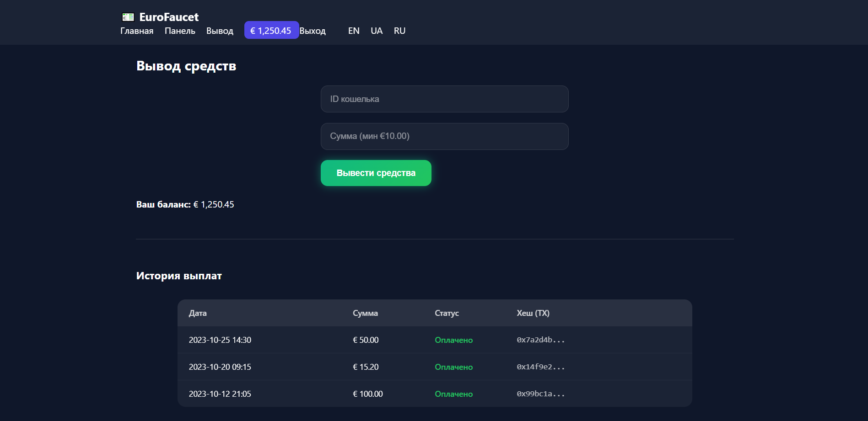The width and height of the screenshot is (868, 421).
Task: Click the Дата column header
Action: (198, 313)
